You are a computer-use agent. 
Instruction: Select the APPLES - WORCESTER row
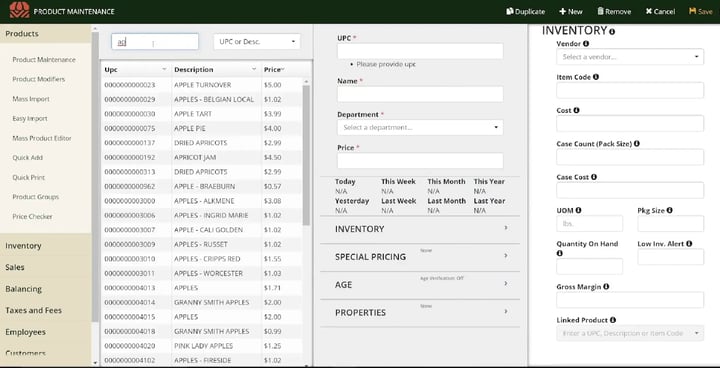(x=202, y=273)
